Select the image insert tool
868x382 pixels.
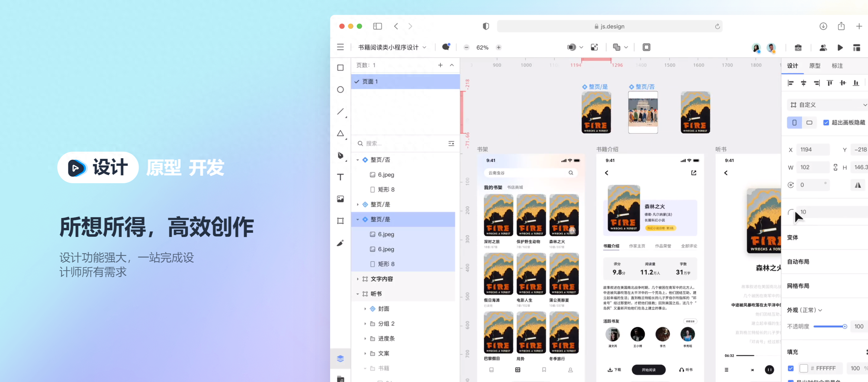pos(340,199)
